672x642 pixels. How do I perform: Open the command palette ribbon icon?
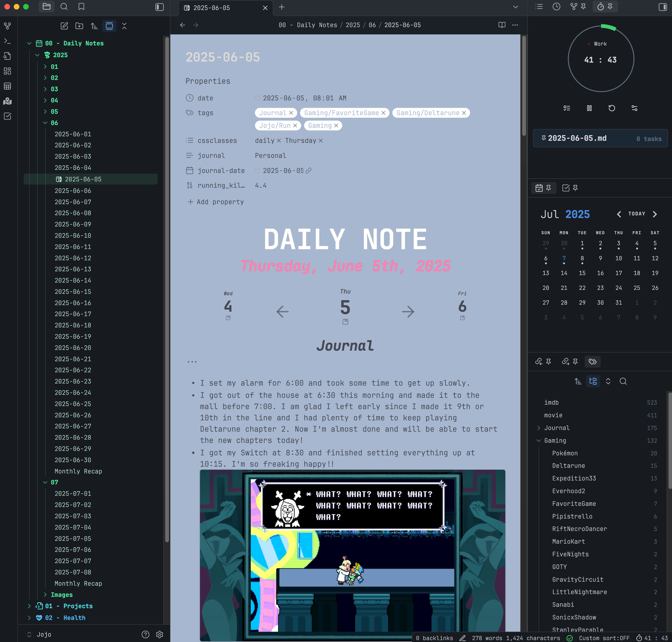click(7, 41)
